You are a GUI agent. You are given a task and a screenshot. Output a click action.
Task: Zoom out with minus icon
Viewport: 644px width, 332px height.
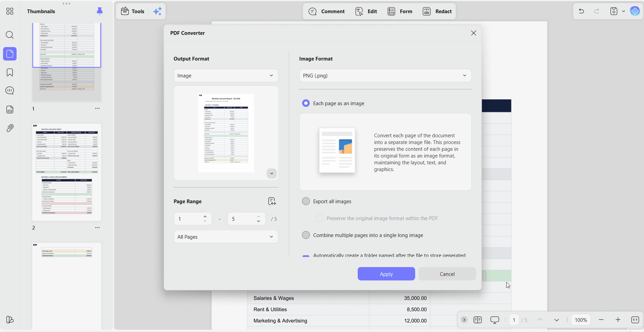601,320
